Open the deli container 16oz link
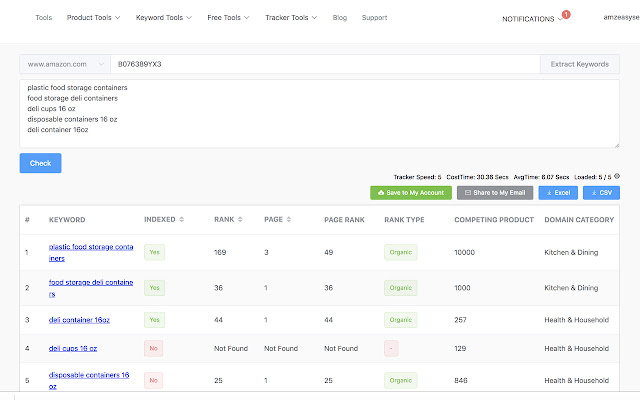Viewport: 640px width, 400px height. point(79,320)
